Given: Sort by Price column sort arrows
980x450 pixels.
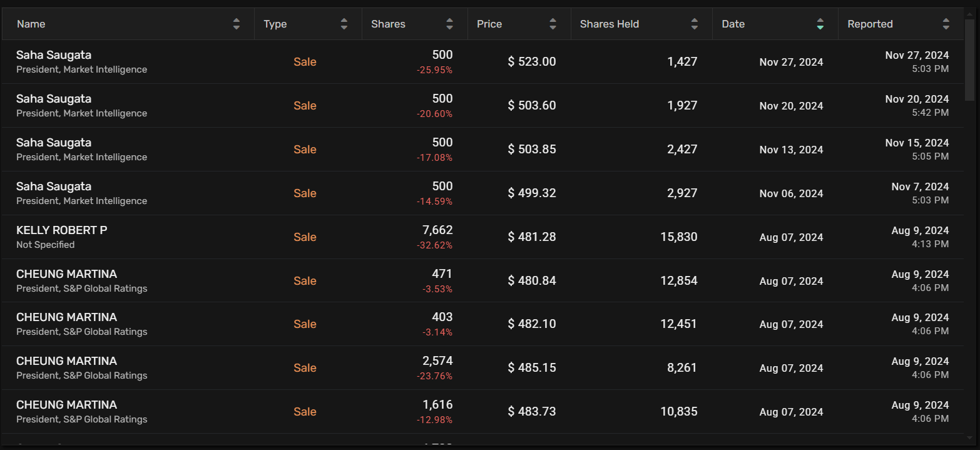Looking at the screenshot, I should [553, 24].
